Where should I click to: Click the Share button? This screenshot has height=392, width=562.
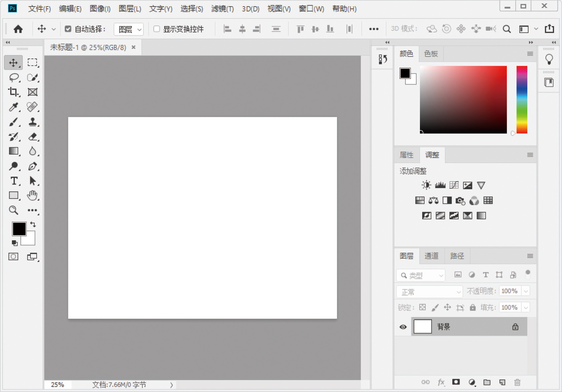[549, 29]
